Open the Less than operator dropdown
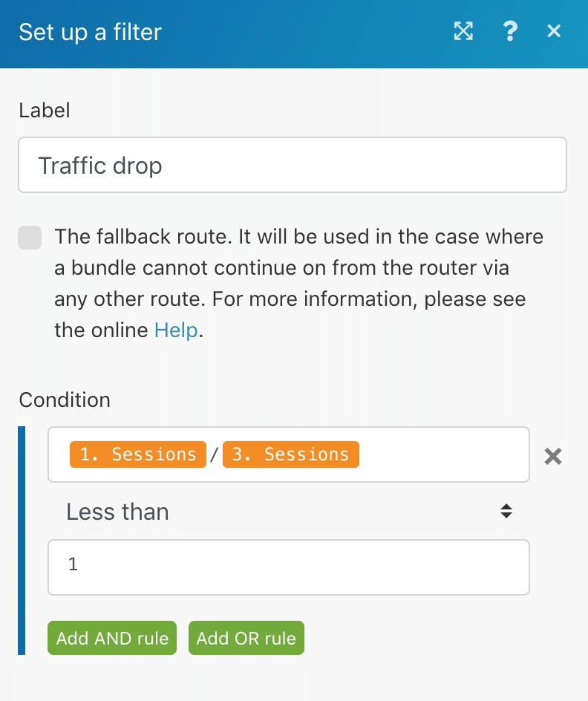The image size is (588, 701). click(289, 512)
